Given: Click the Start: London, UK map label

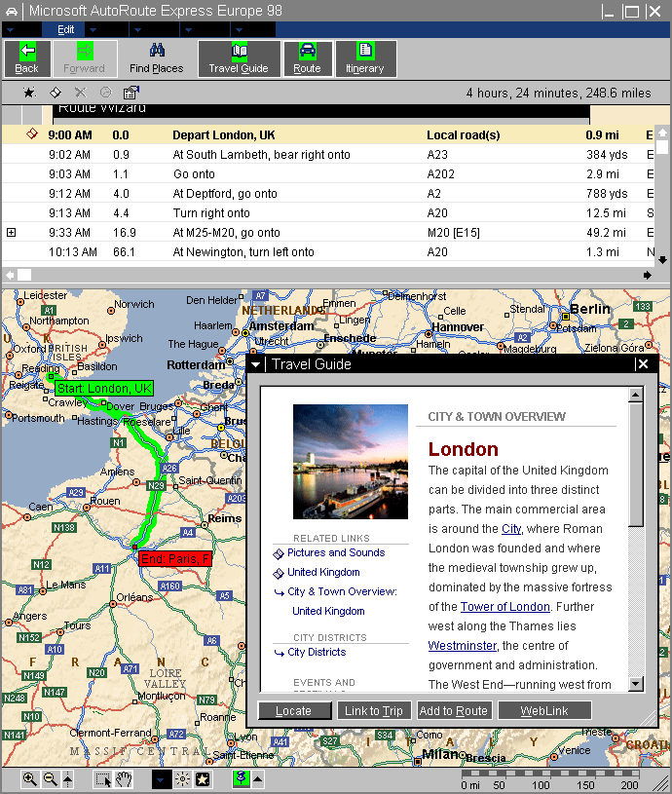Looking at the screenshot, I should (104, 389).
